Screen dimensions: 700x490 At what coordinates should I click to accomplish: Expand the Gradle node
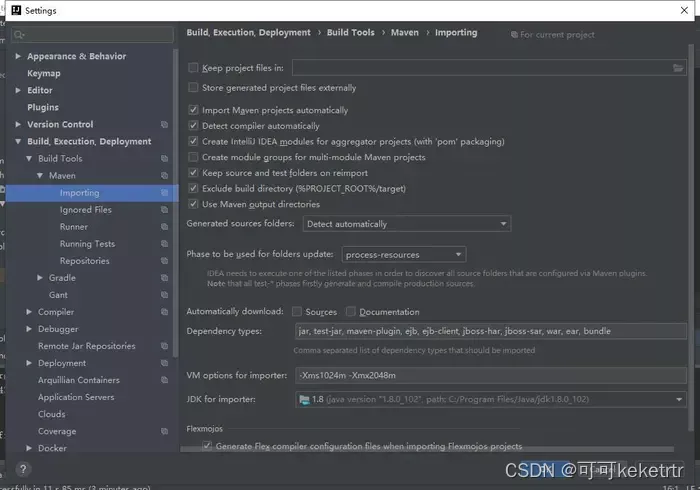pos(40,278)
